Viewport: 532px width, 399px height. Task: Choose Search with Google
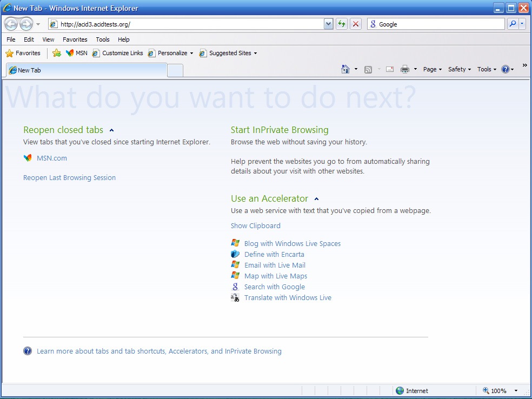275,287
